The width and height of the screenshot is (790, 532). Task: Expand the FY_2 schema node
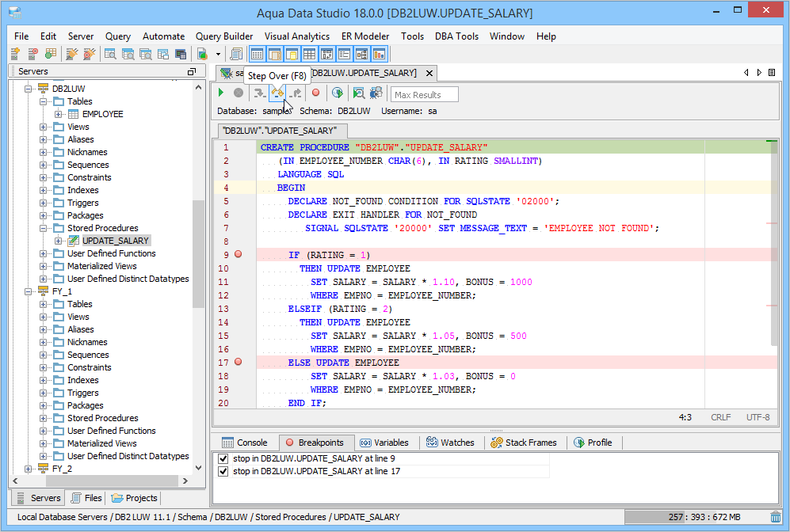pos(29,469)
